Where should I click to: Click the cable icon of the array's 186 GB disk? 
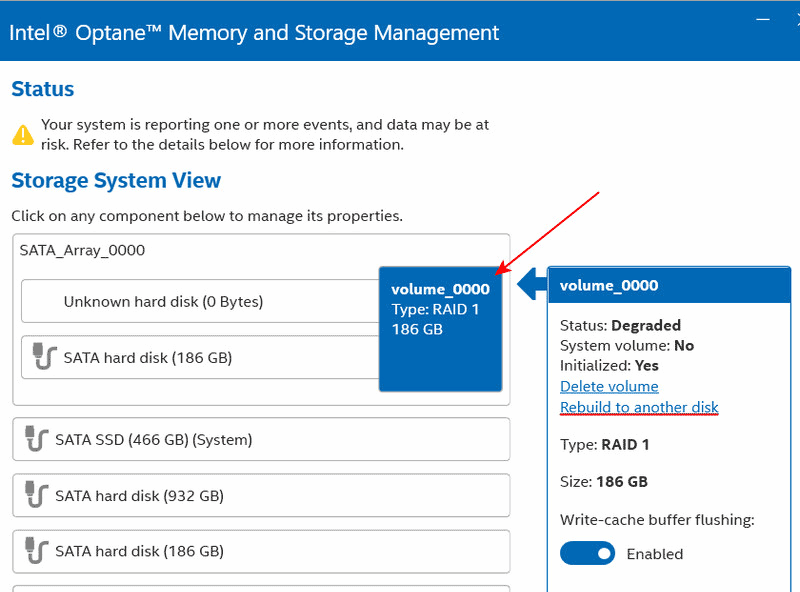pos(44,357)
